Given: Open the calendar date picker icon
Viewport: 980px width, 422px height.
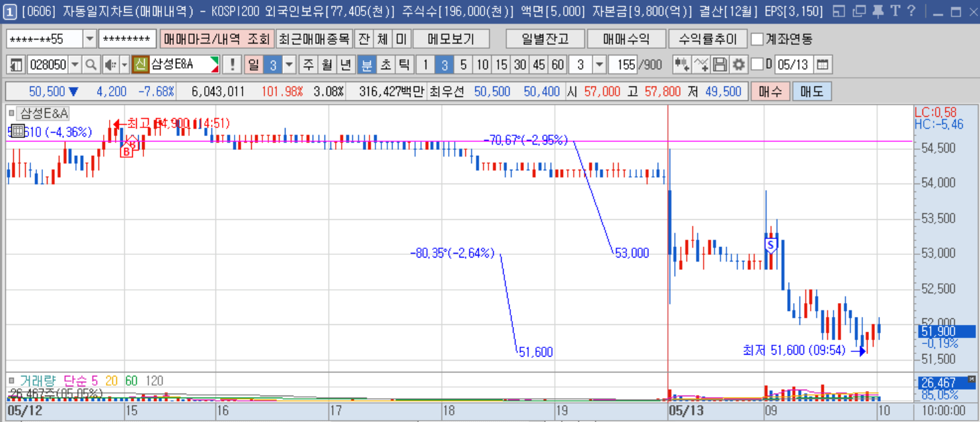Looking at the screenshot, I should (823, 65).
